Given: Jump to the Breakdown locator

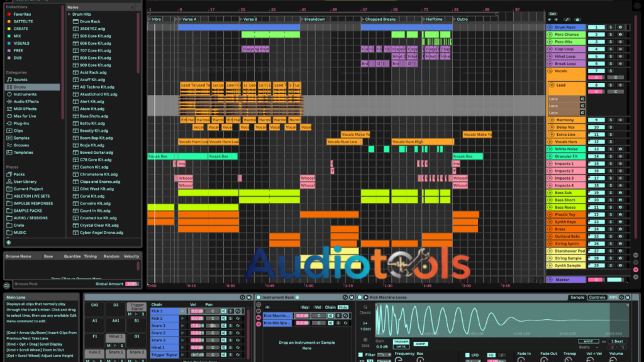Looking at the screenshot, I should click(314, 19).
